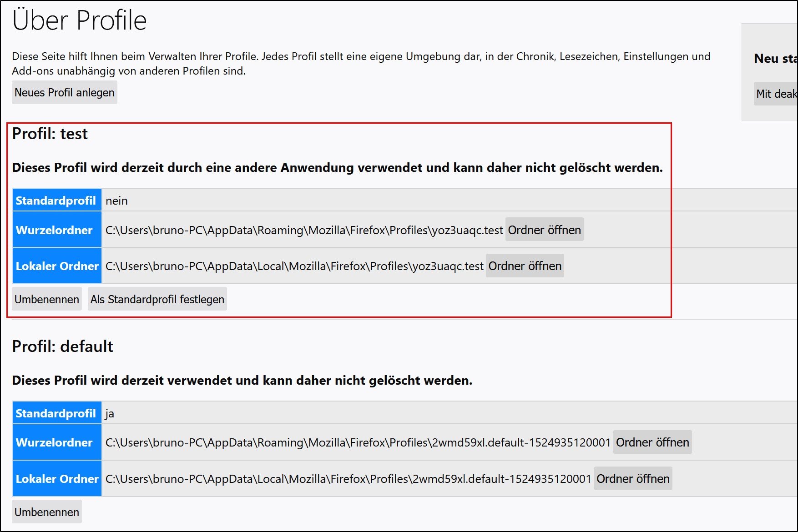Click the "Profil: default" heading

point(62,346)
